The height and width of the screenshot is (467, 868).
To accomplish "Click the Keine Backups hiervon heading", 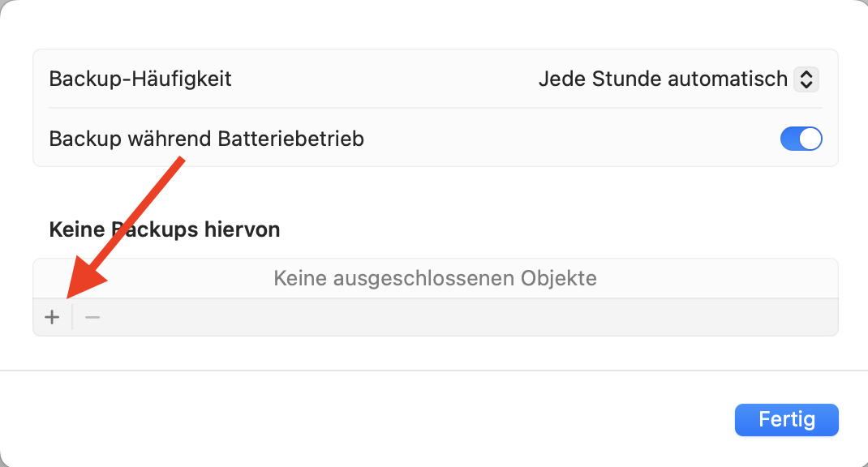I will [x=165, y=229].
